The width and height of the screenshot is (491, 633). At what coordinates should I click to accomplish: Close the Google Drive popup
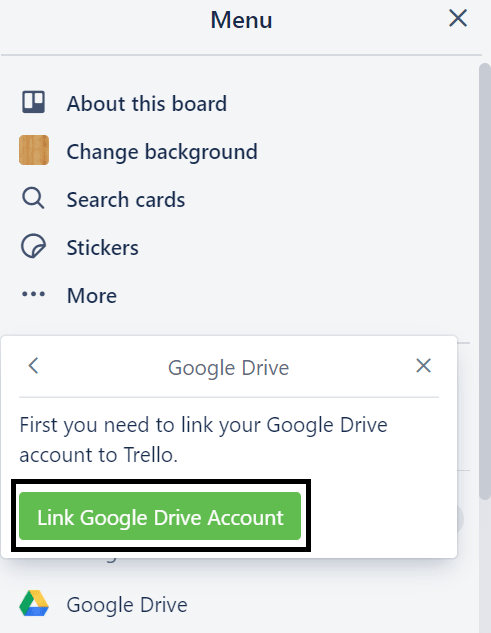click(424, 366)
